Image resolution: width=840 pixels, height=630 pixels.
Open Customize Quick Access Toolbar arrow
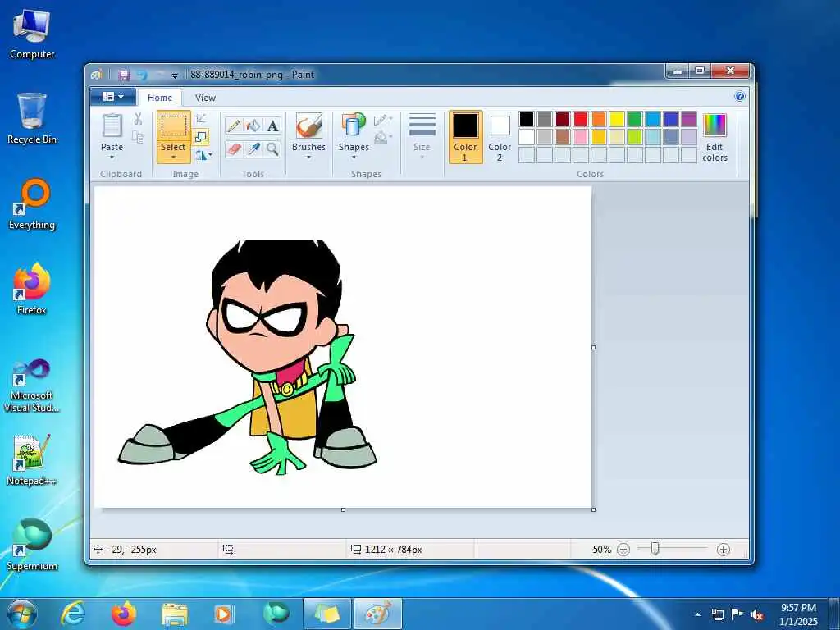(175, 75)
